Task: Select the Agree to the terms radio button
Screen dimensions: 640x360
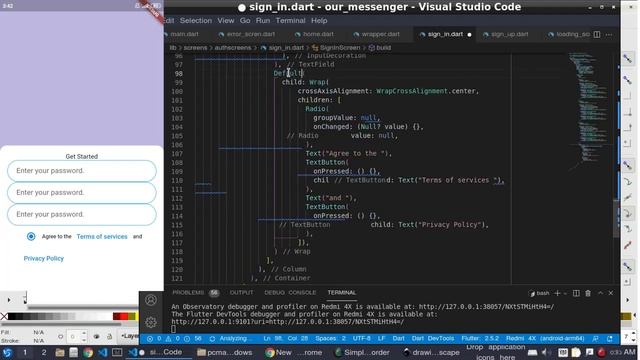Action: (31, 236)
